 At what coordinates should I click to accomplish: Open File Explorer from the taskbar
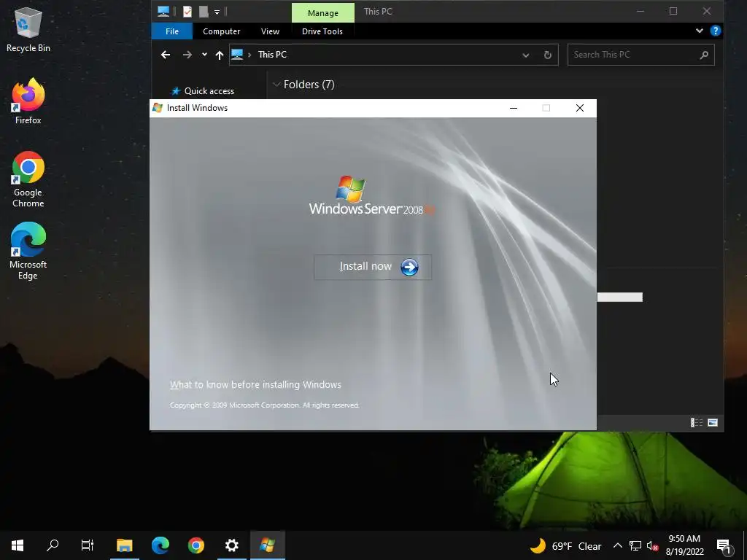(124, 545)
